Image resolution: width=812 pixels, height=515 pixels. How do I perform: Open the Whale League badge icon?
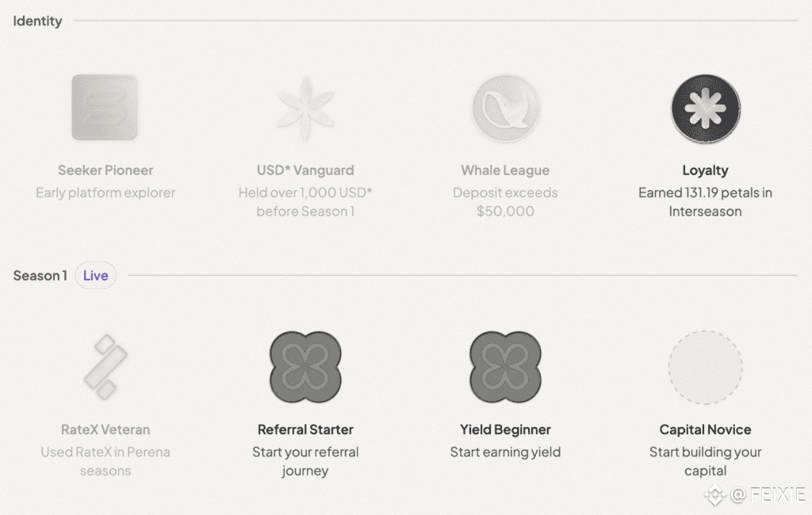(x=505, y=109)
